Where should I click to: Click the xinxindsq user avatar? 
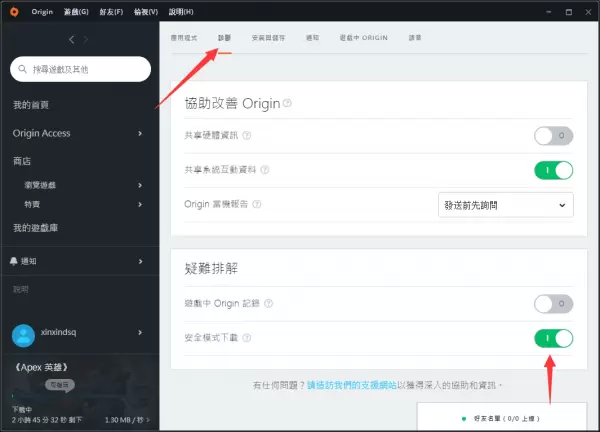click(x=23, y=336)
